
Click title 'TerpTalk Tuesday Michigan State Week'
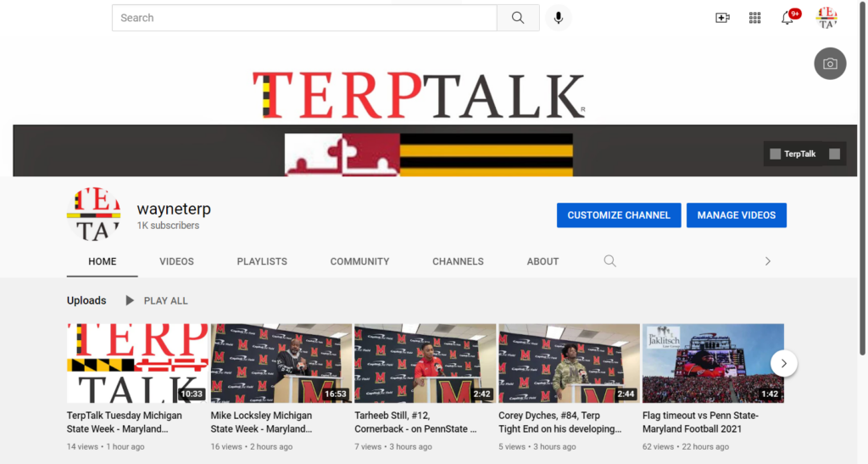point(125,422)
